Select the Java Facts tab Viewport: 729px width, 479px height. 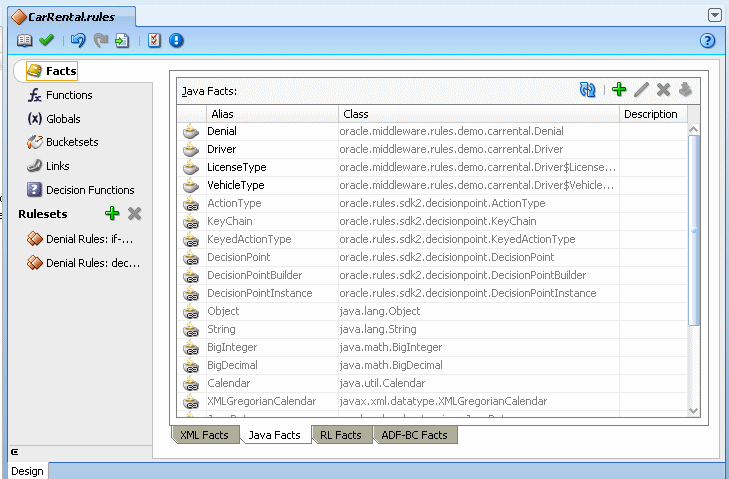click(x=274, y=435)
